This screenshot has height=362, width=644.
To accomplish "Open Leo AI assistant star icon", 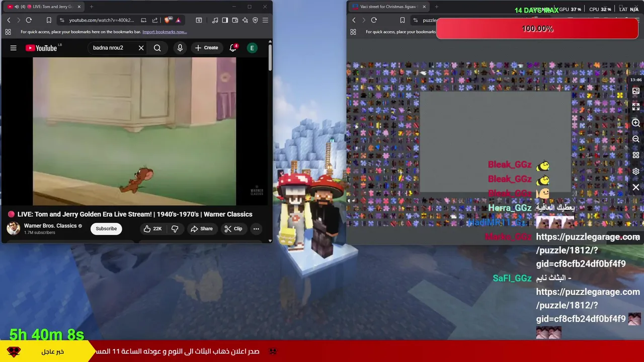I will coord(245,20).
